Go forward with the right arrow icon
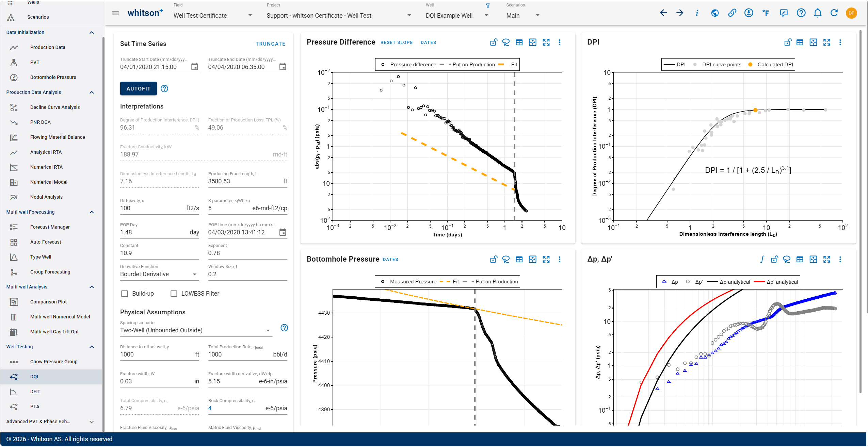Viewport: 868px width, 447px height. pos(680,13)
